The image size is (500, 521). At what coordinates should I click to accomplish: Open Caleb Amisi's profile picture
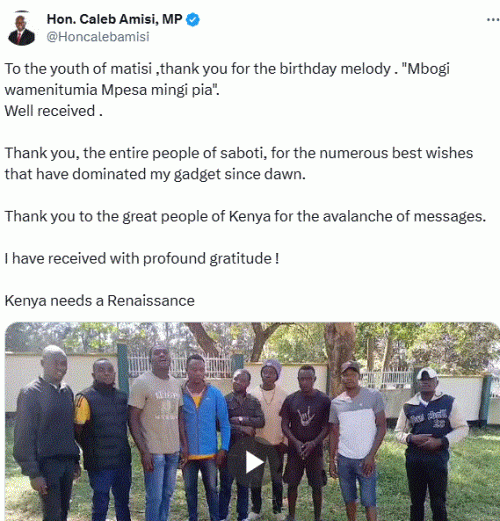[21, 29]
